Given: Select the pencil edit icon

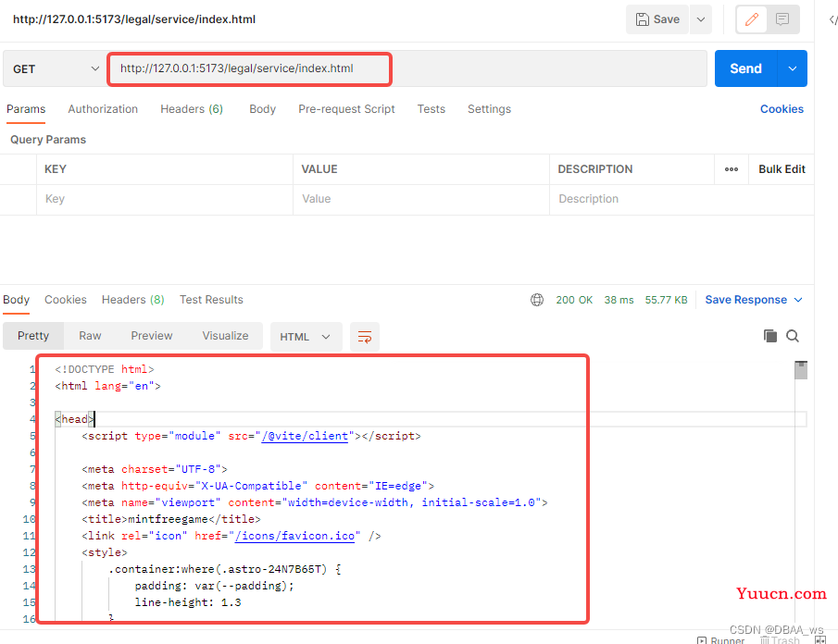Looking at the screenshot, I should 751,19.
